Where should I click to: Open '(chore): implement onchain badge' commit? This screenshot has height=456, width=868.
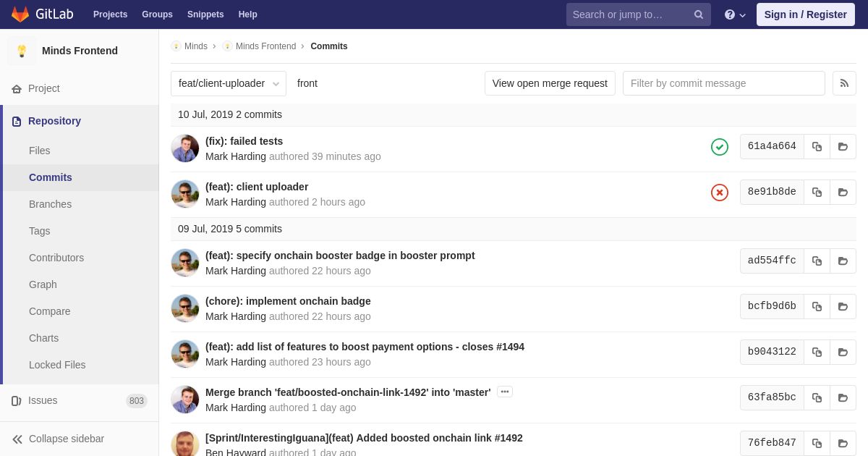coord(288,301)
